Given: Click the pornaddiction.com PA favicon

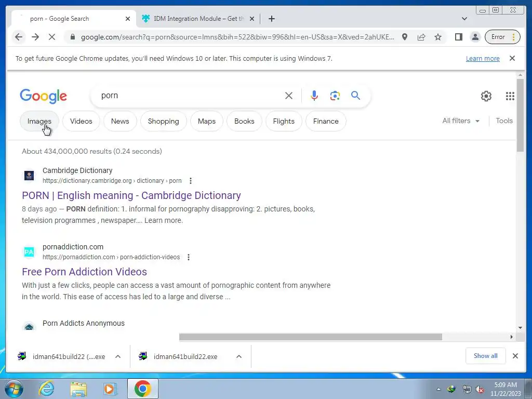Looking at the screenshot, I should coord(29,252).
